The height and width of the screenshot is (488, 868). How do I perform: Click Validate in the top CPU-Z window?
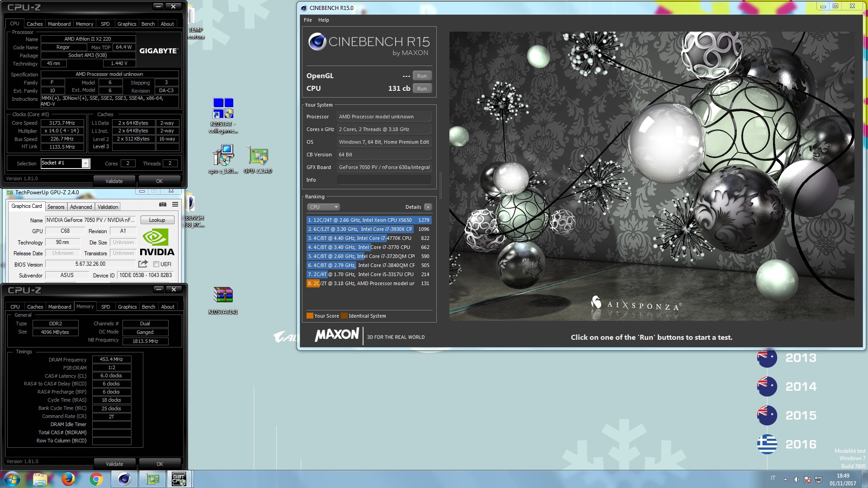pos(114,181)
